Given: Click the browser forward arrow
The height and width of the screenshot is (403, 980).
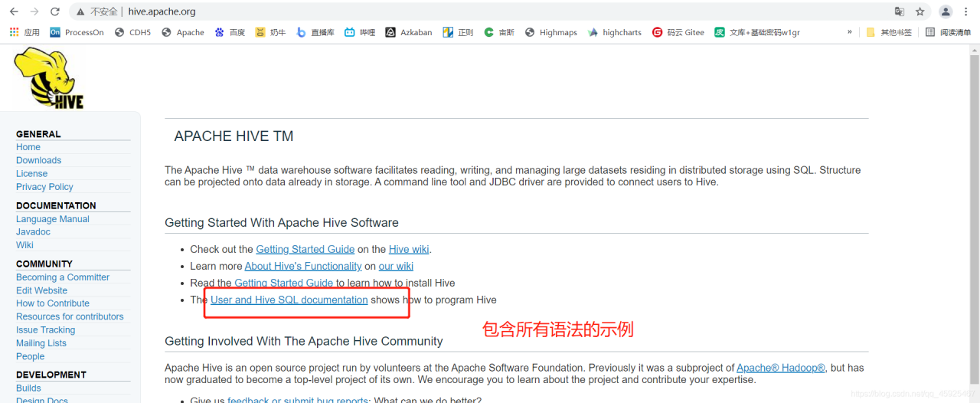Looking at the screenshot, I should [x=34, y=11].
